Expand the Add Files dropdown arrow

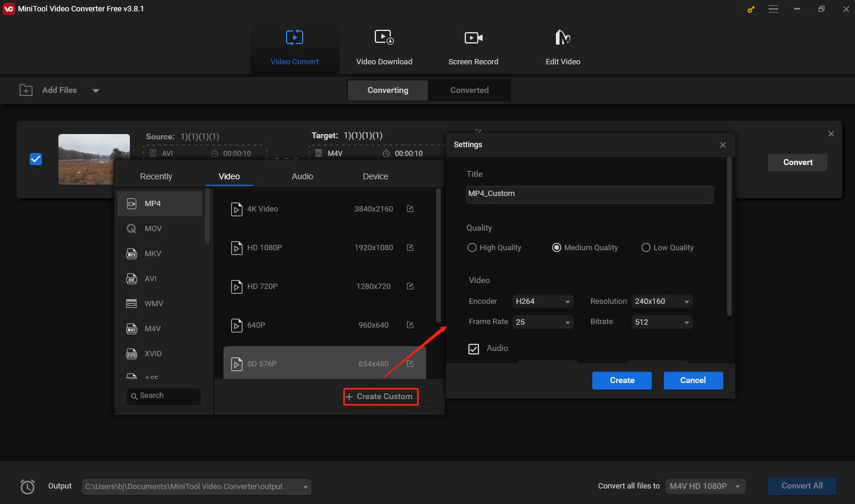click(96, 91)
